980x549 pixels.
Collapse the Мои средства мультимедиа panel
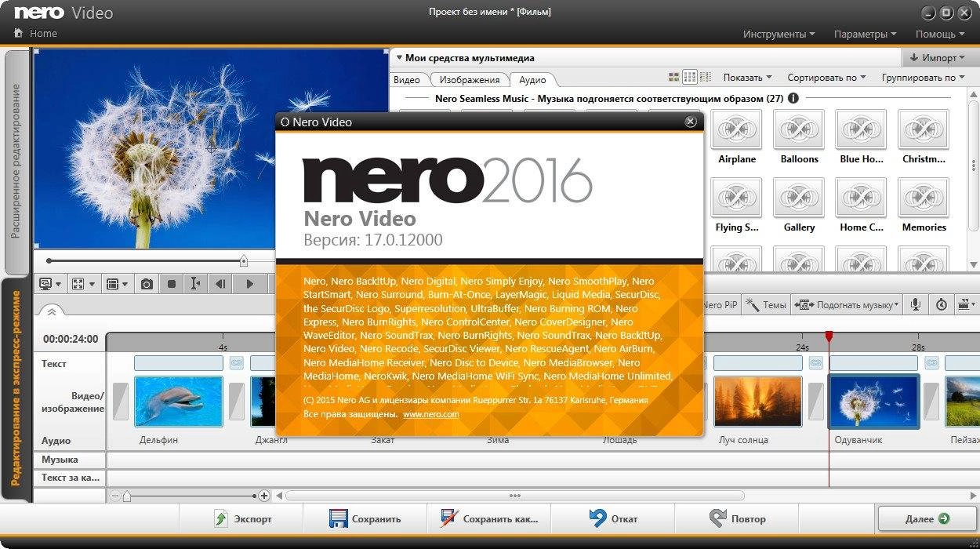[399, 57]
